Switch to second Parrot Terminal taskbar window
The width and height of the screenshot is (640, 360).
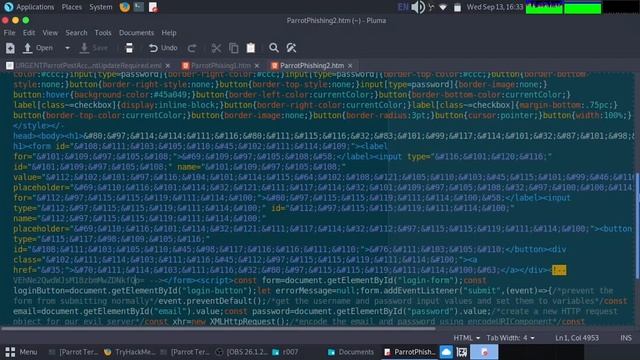tap(185, 352)
